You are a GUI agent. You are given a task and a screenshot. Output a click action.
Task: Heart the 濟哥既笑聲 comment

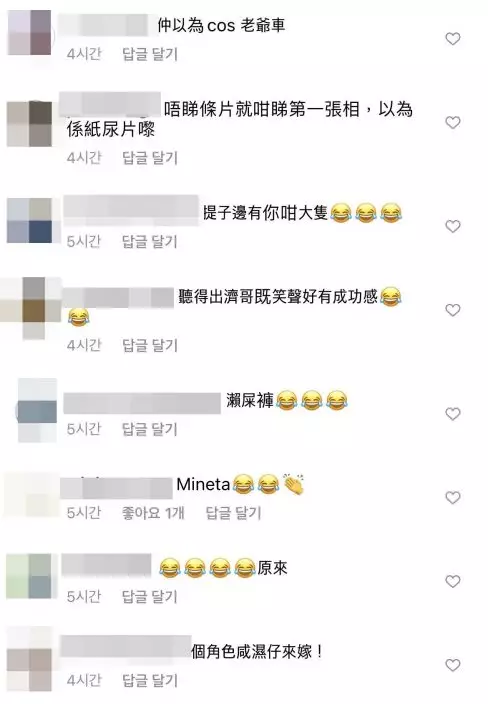[453, 310]
